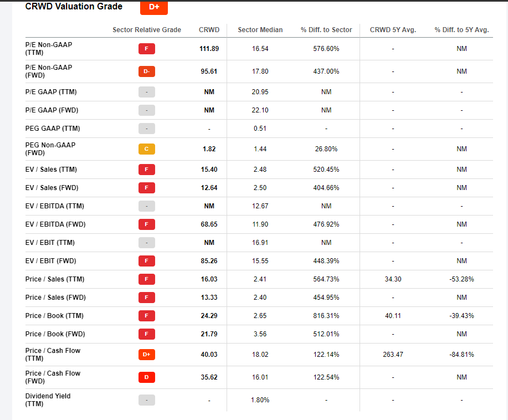Click the F grade badge for Price / Sales (TTM)
The image size is (508, 420).
147,279
